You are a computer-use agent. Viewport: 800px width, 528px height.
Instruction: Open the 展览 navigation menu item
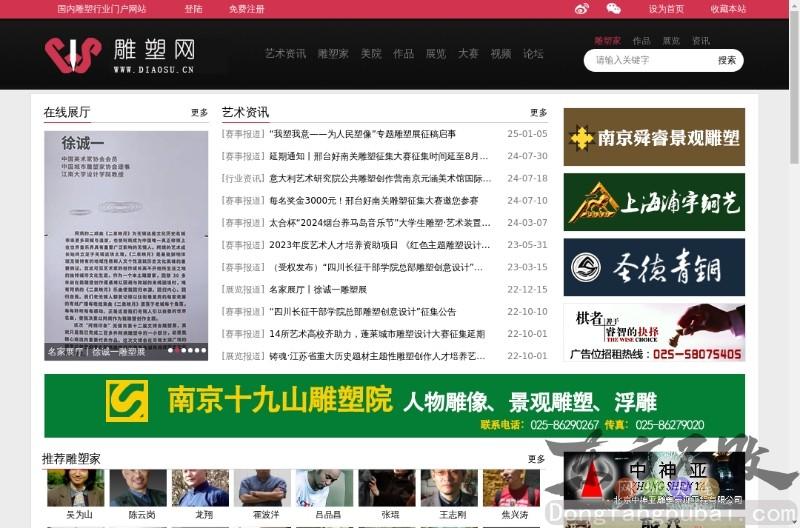coord(436,54)
